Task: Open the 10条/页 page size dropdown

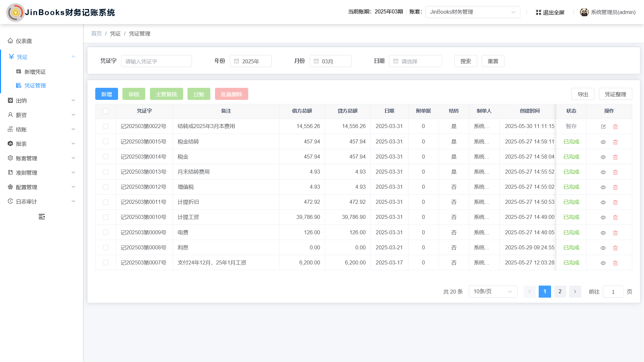Action: coord(493,292)
